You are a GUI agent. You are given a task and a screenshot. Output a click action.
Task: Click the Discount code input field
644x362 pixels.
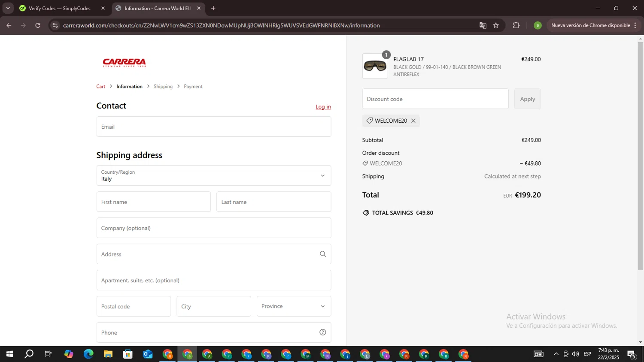click(x=435, y=99)
